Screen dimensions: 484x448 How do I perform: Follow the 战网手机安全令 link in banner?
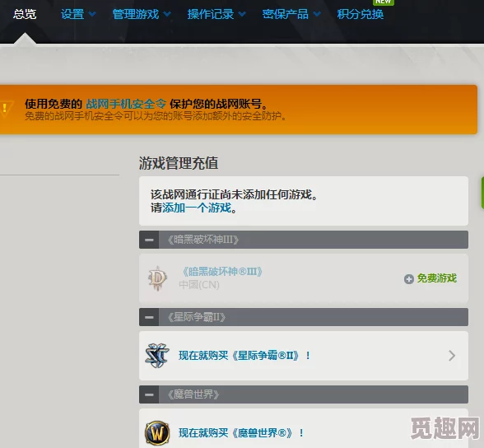point(126,104)
